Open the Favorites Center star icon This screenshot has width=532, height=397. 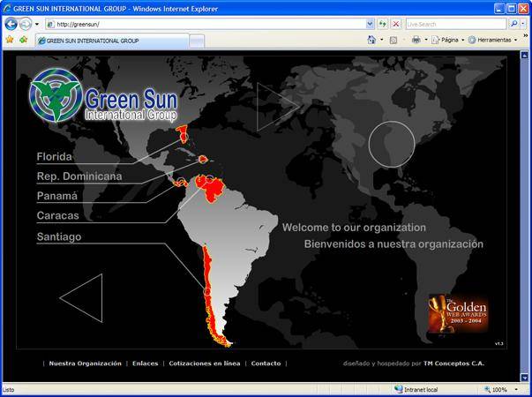click(x=9, y=40)
